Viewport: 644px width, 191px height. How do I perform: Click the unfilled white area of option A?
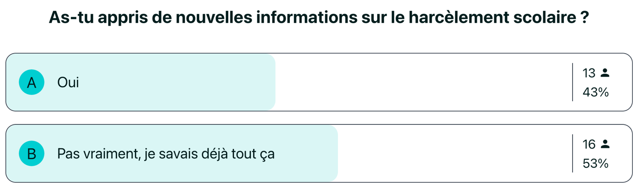pyautogui.click(x=420, y=82)
